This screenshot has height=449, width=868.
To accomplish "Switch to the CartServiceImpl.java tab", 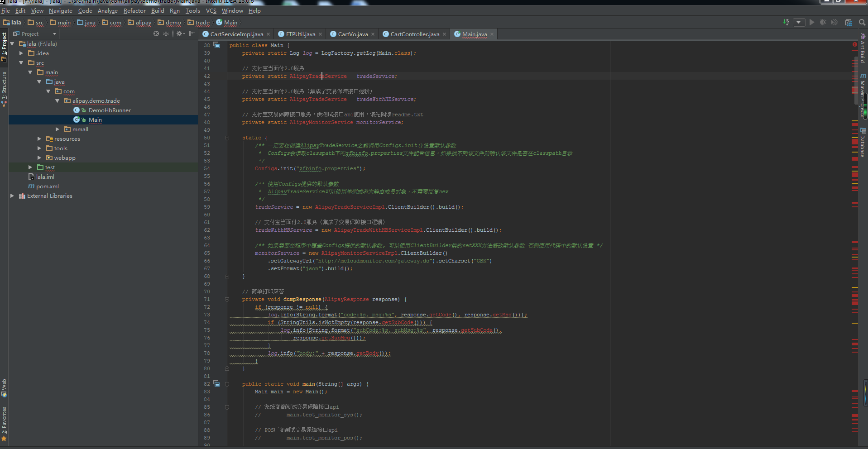I will (x=237, y=34).
